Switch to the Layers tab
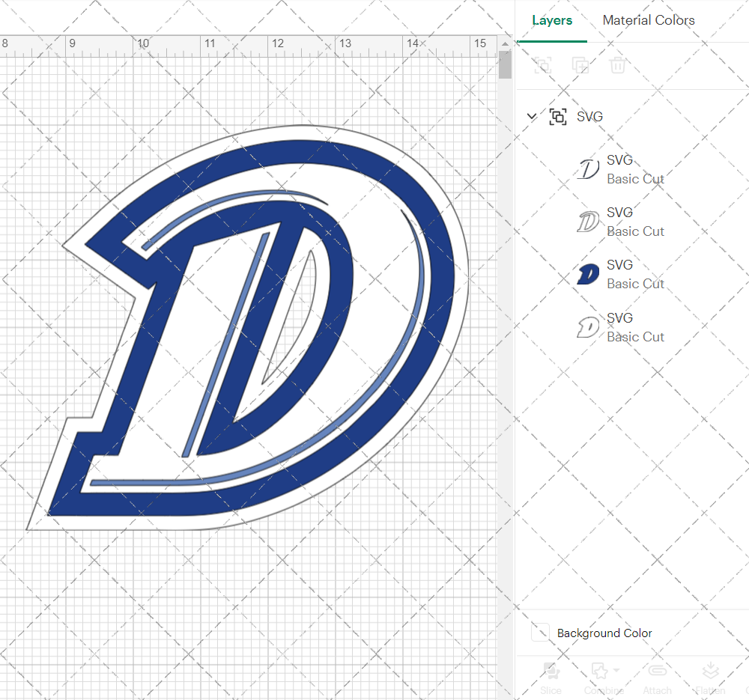The image size is (749, 700). pyautogui.click(x=552, y=20)
